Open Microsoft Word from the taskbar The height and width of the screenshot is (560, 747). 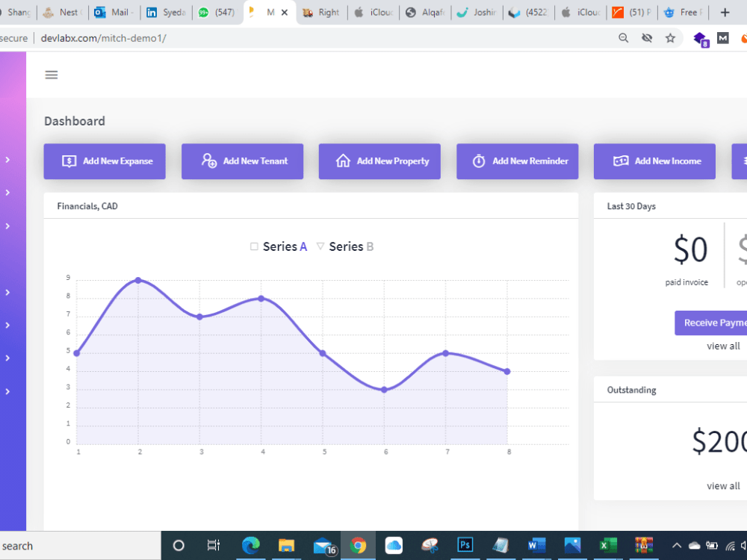click(536, 545)
